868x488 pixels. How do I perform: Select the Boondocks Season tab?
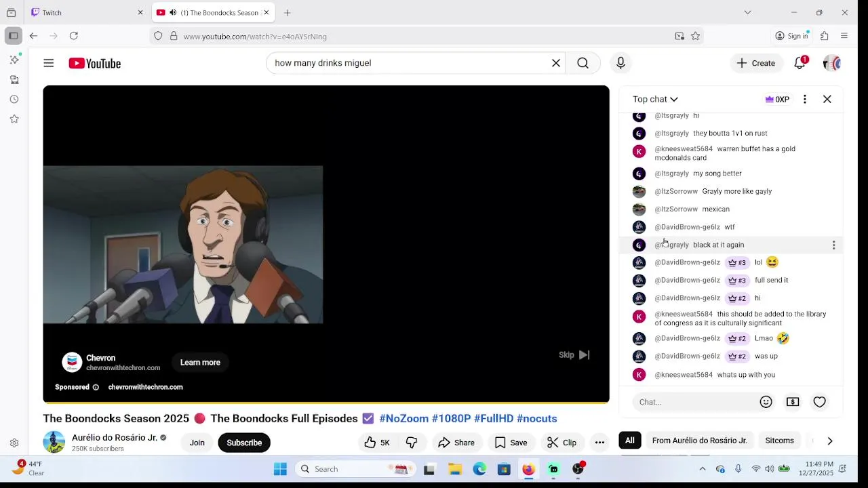click(213, 12)
